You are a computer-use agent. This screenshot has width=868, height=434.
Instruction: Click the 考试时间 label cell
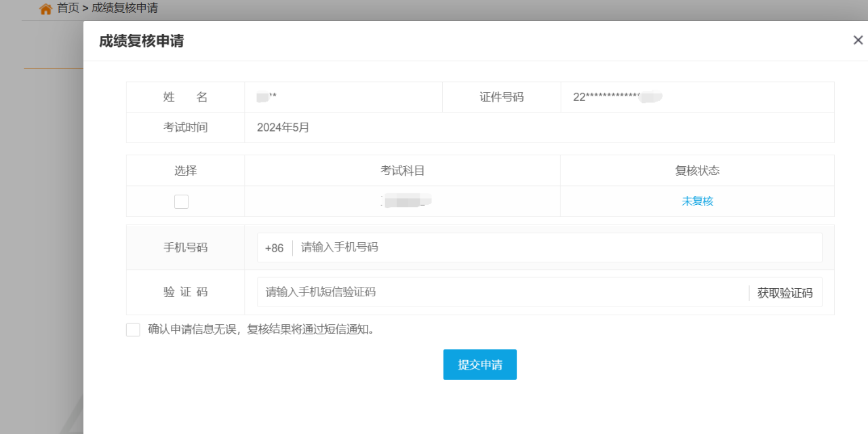pyautogui.click(x=185, y=127)
